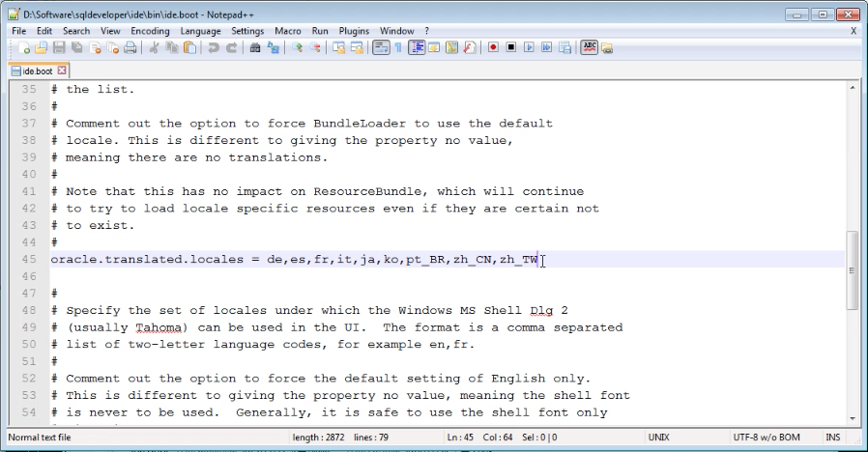This screenshot has width=868, height=452.
Task: Place cursor in oracle.translated.locales line
Action: click(x=294, y=259)
